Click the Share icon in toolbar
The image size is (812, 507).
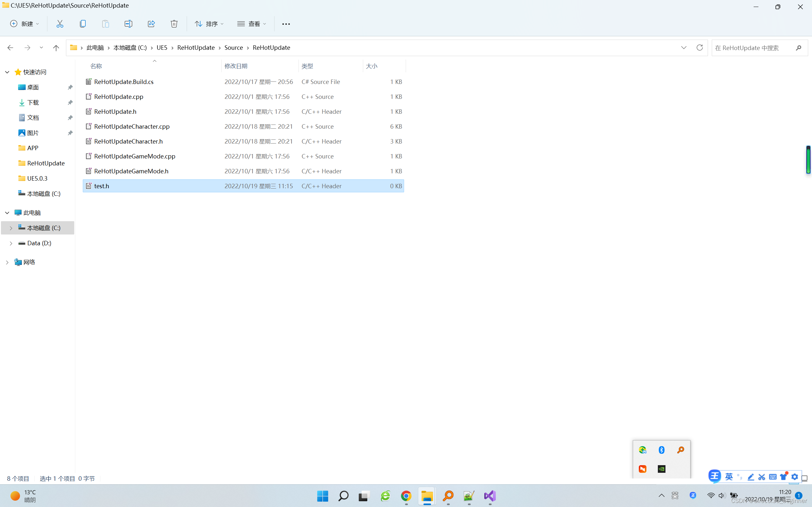(151, 24)
